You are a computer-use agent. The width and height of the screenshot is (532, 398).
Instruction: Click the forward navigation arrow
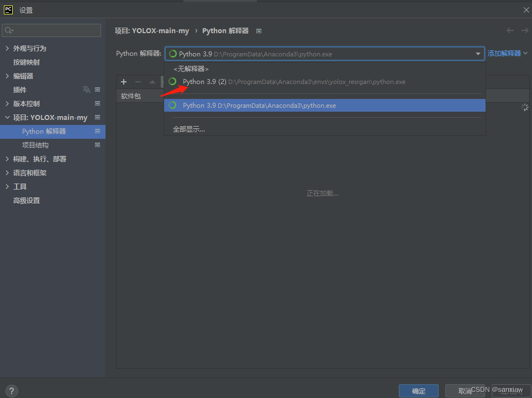(x=525, y=30)
